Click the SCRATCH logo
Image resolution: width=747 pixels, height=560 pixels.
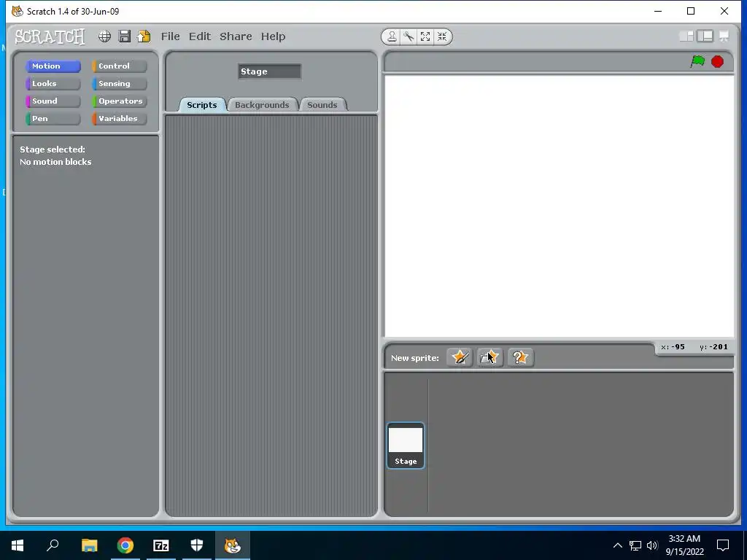tap(50, 36)
